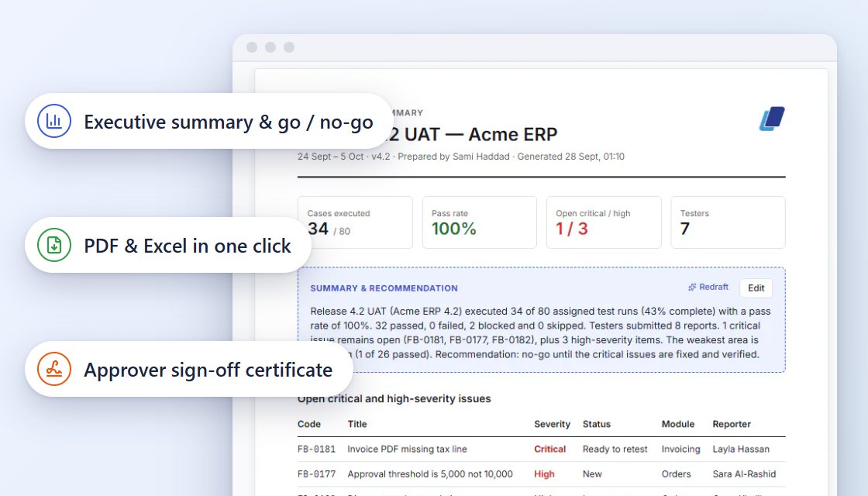Click the bar chart icon beside Executive summary

(54, 121)
